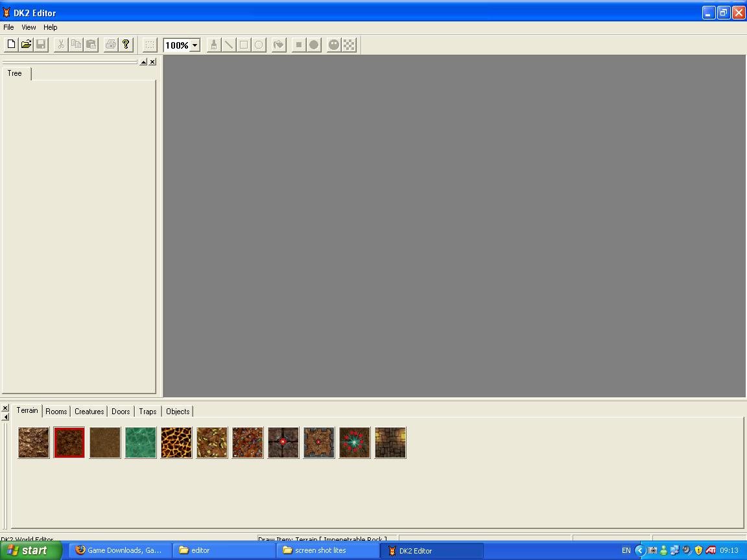The height and width of the screenshot is (560, 747).
Task: Switch to the Creatures tab
Action: (x=89, y=412)
